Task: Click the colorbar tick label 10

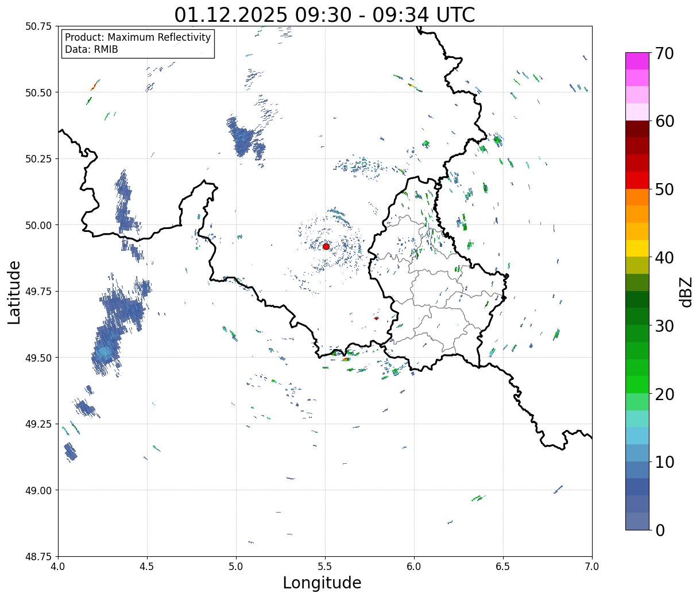Action: coord(664,462)
